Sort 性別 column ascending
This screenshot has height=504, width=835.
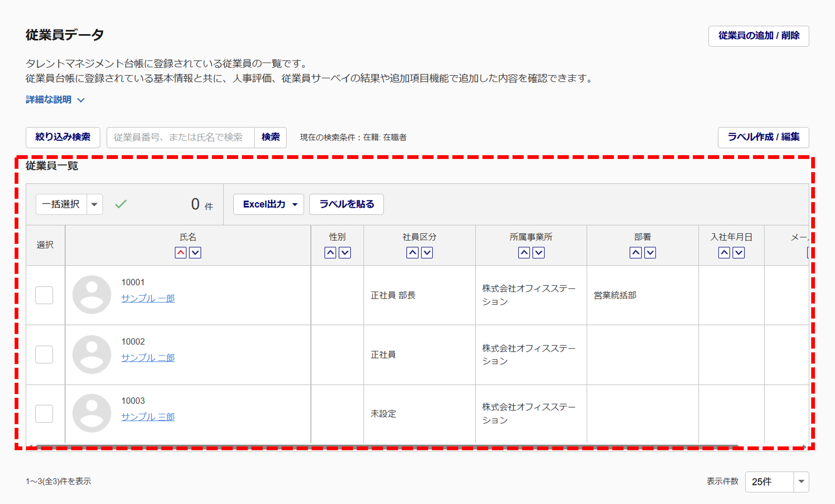330,253
